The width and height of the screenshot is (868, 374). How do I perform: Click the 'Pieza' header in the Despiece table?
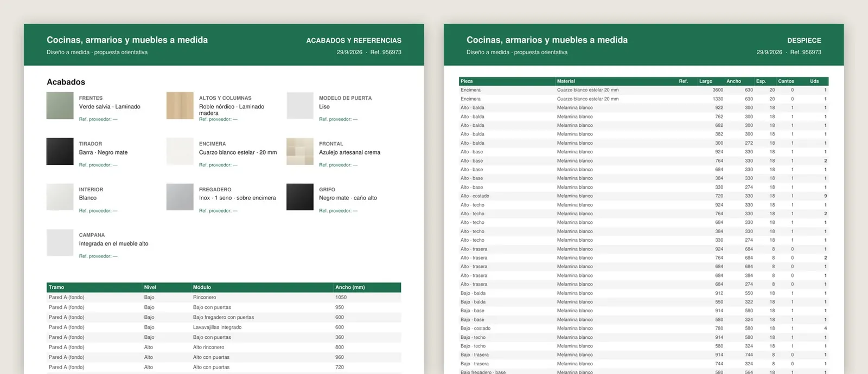pos(467,81)
